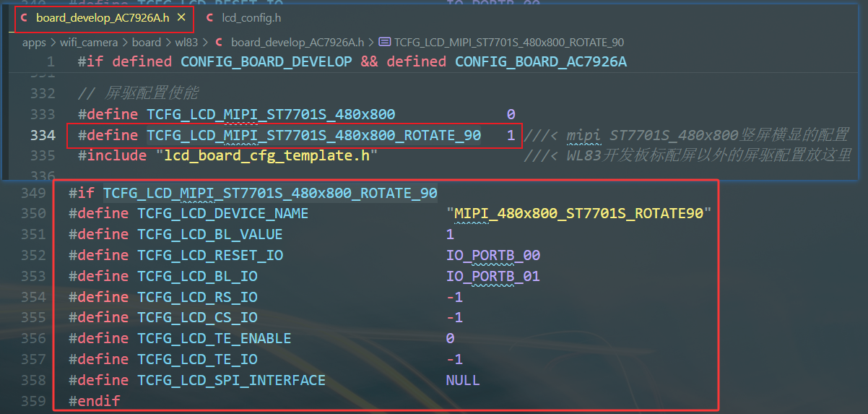Switch to board_develop_AC7926A.h tab

click(x=101, y=17)
